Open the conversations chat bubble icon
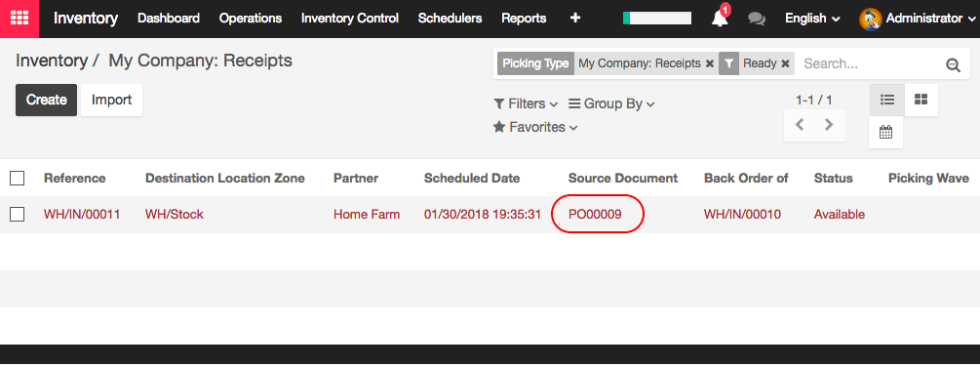Viewport: 980px width, 367px height. coord(757,19)
